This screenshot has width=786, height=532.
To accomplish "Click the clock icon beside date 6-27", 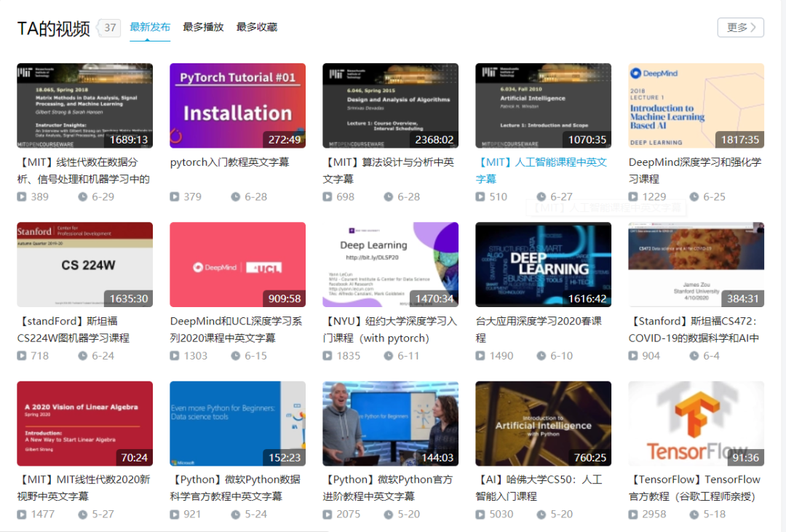I will coord(541,196).
